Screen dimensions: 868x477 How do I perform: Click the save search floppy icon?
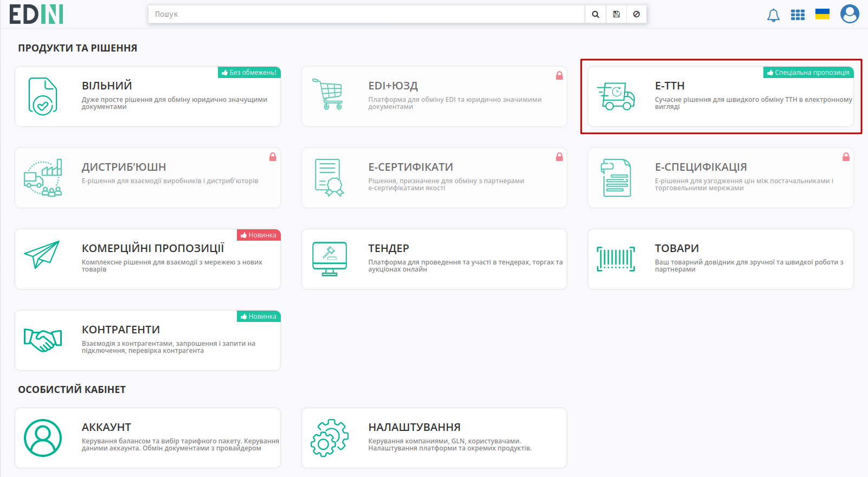pyautogui.click(x=616, y=14)
